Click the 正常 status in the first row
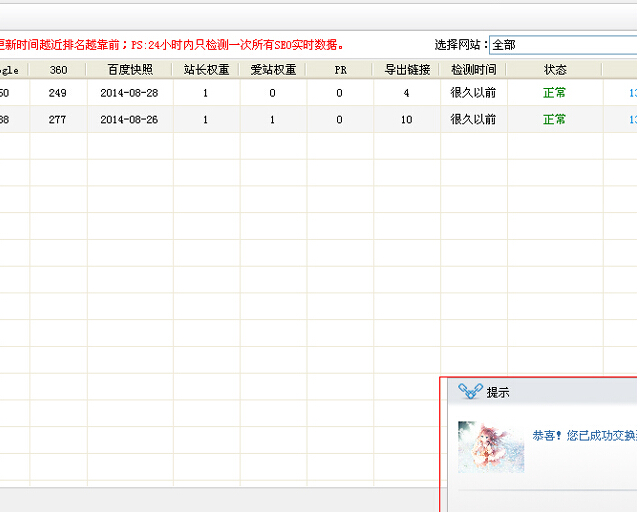Image resolution: width=644 pixels, height=512 pixels. [x=554, y=93]
